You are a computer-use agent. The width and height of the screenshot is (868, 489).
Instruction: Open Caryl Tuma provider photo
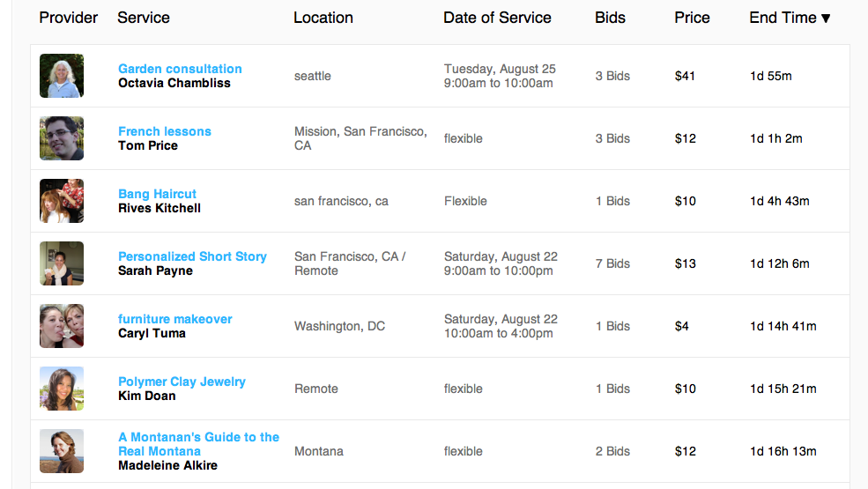tap(62, 326)
